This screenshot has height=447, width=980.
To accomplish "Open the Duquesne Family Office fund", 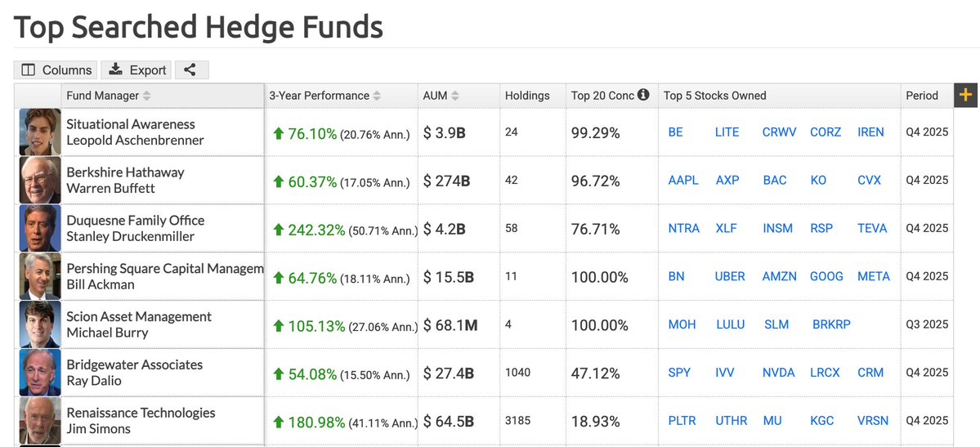I will point(135,220).
